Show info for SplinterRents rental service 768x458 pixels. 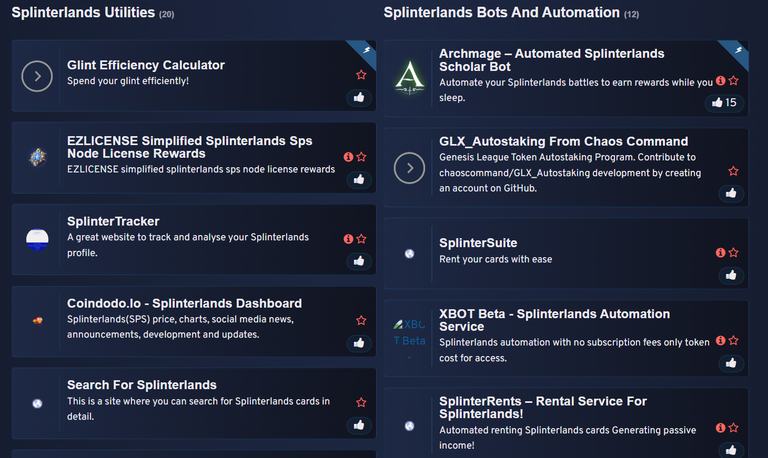[720, 428]
